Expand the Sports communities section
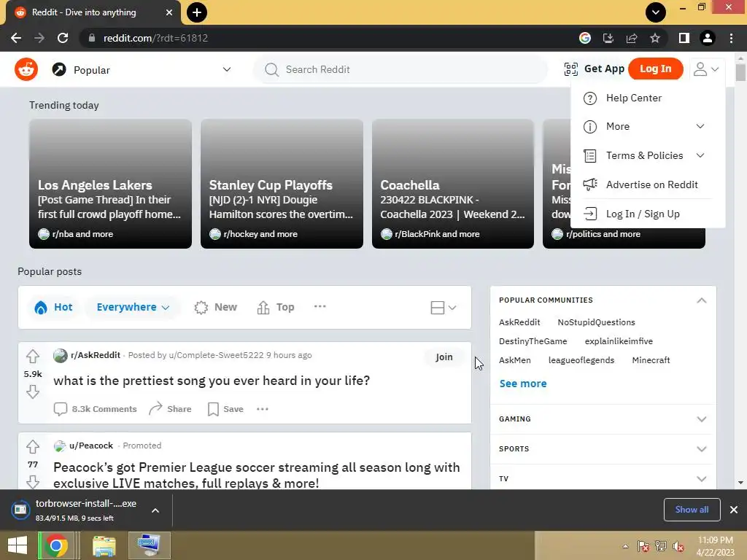 tap(603, 449)
